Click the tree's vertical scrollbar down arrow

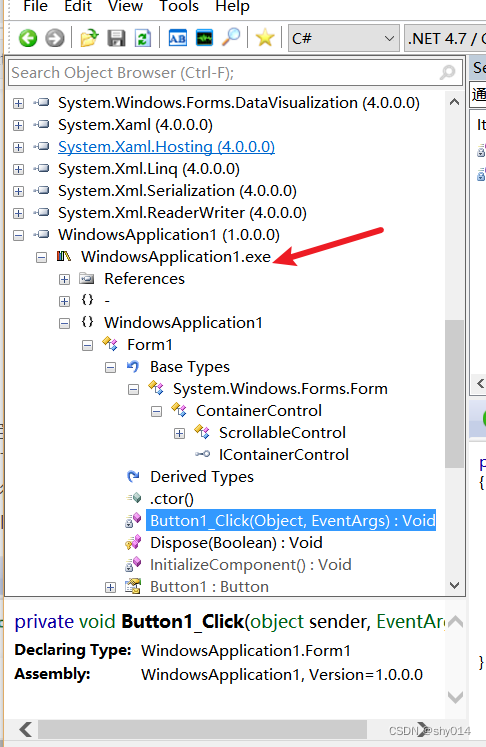point(455,585)
